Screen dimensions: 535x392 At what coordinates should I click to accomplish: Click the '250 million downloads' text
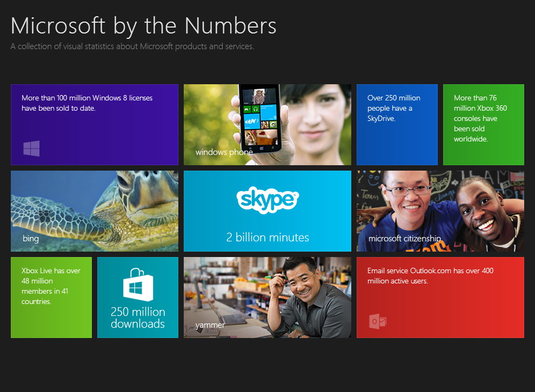[x=138, y=317]
